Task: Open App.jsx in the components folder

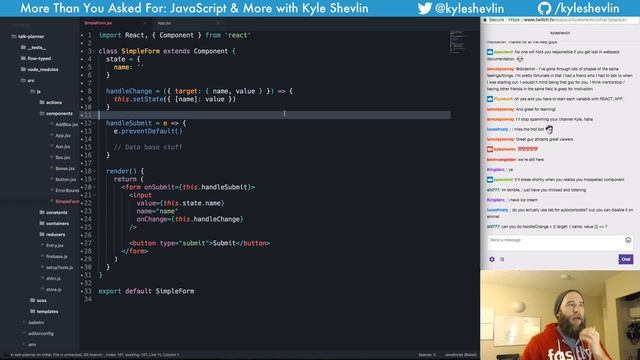Action: pyautogui.click(x=63, y=136)
